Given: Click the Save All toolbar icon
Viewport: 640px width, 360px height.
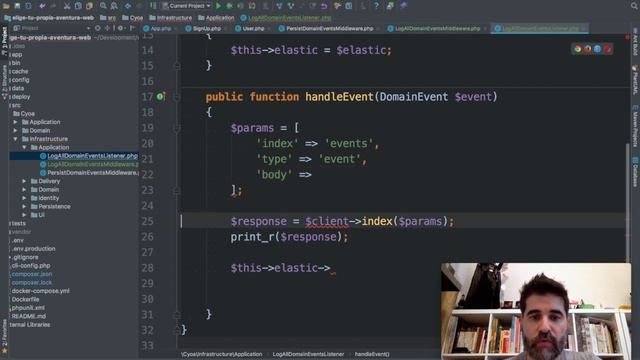Looking at the screenshot, I should tap(17, 6).
